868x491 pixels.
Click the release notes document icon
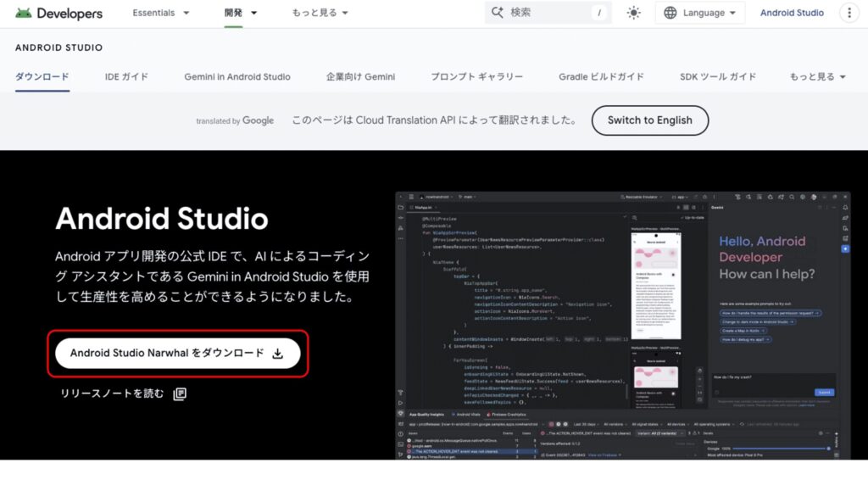180,393
